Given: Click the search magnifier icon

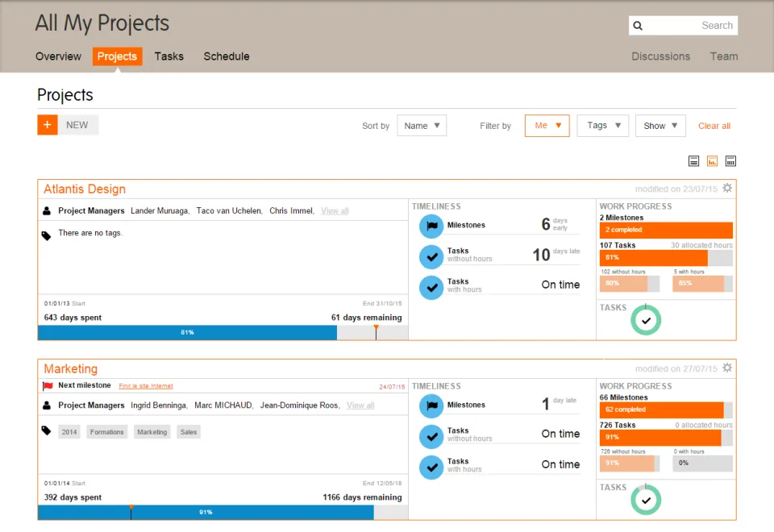Looking at the screenshot, I should (638, 26).
